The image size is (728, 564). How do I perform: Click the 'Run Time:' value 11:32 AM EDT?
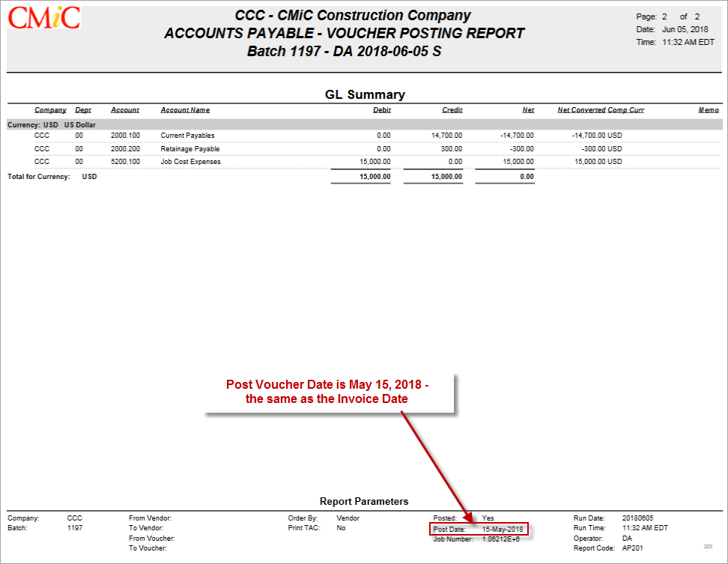(x=645, y=528)
